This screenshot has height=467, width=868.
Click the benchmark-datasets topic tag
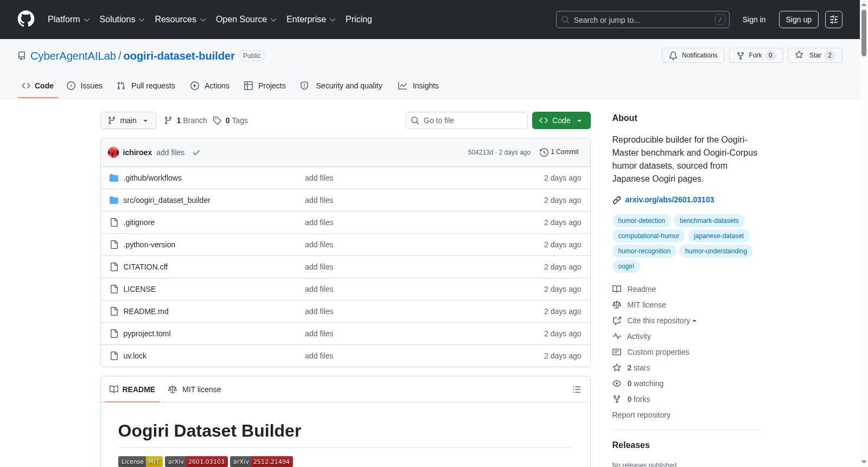pos(709,221)
